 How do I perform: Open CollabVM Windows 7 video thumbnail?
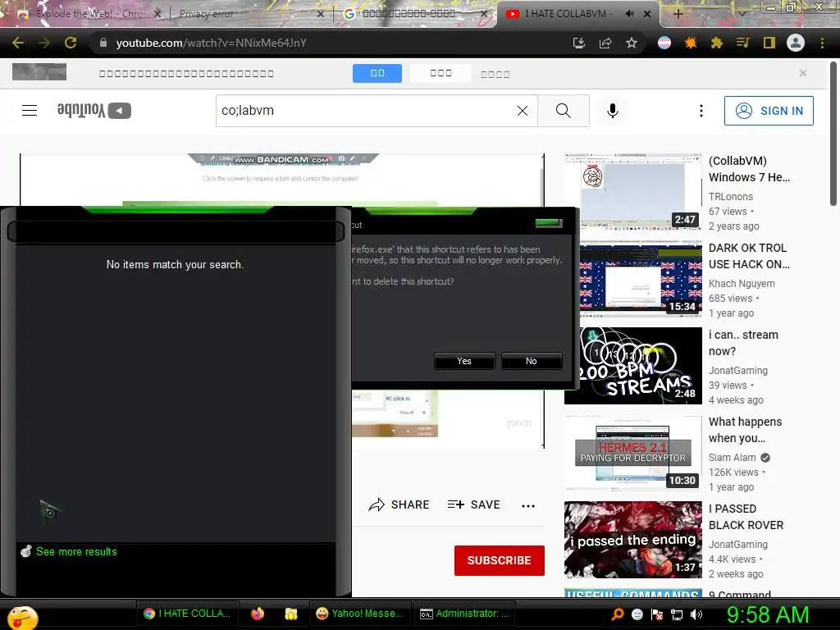pyautogui.click(x=632, y=191)
